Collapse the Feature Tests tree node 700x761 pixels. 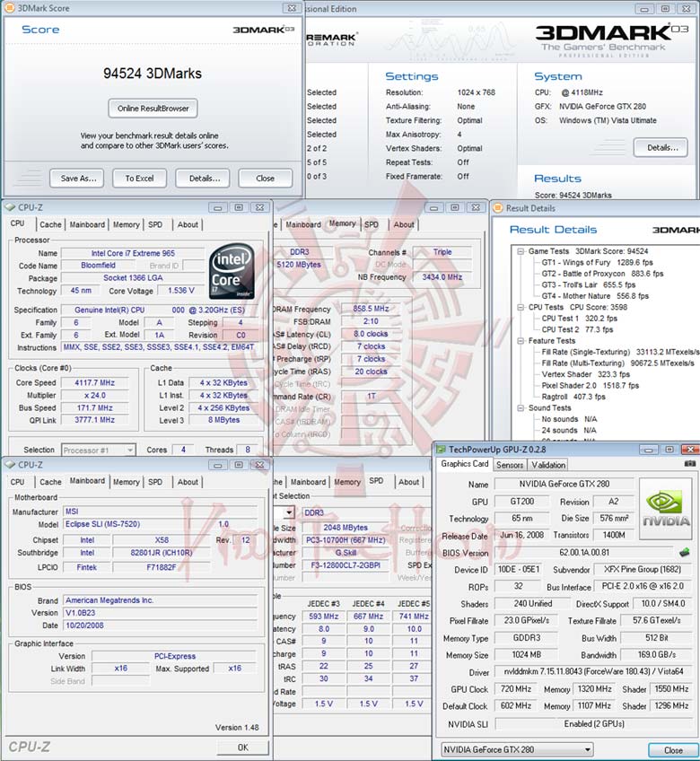point(521,341)
